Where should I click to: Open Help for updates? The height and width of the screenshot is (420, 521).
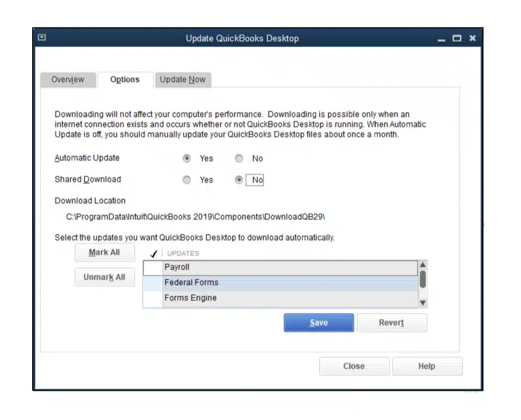(x=427, y=366)
